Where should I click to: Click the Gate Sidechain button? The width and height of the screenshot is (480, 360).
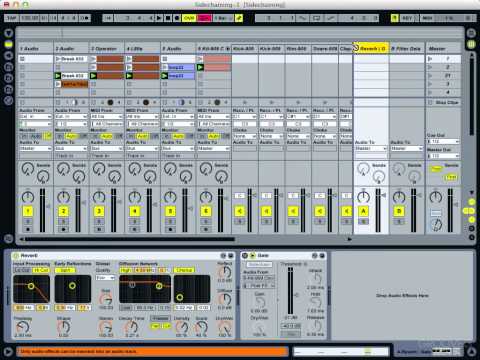click(259, 264)
